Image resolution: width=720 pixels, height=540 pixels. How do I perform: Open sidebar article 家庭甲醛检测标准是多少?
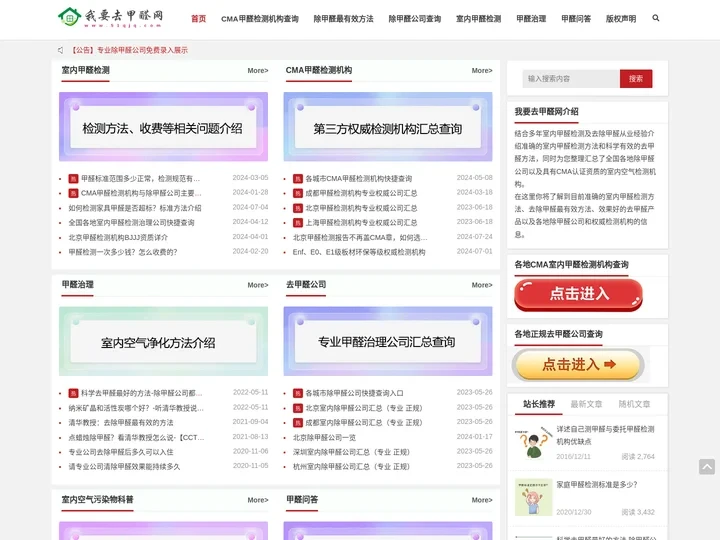596,484
